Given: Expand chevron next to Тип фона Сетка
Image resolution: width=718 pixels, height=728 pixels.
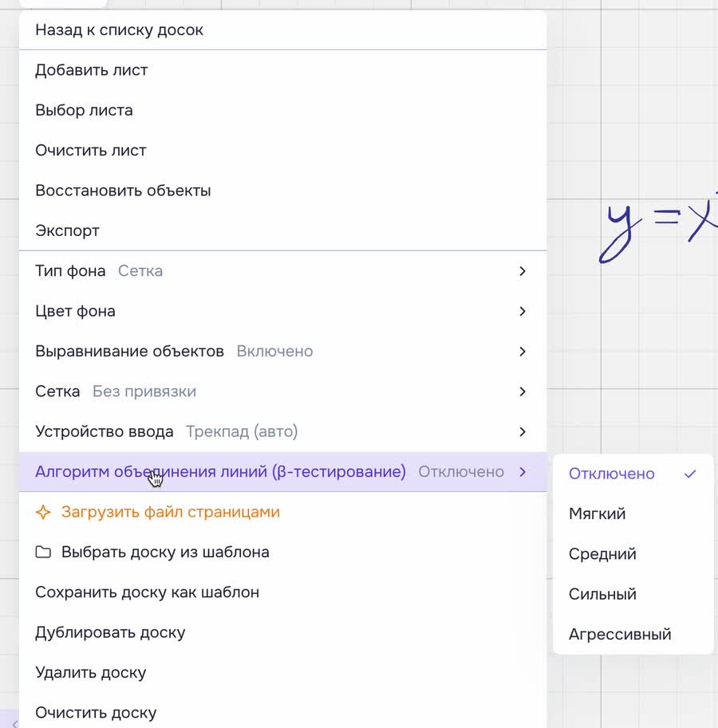Looking at the screenshot, I should click(x=523, y=271).
